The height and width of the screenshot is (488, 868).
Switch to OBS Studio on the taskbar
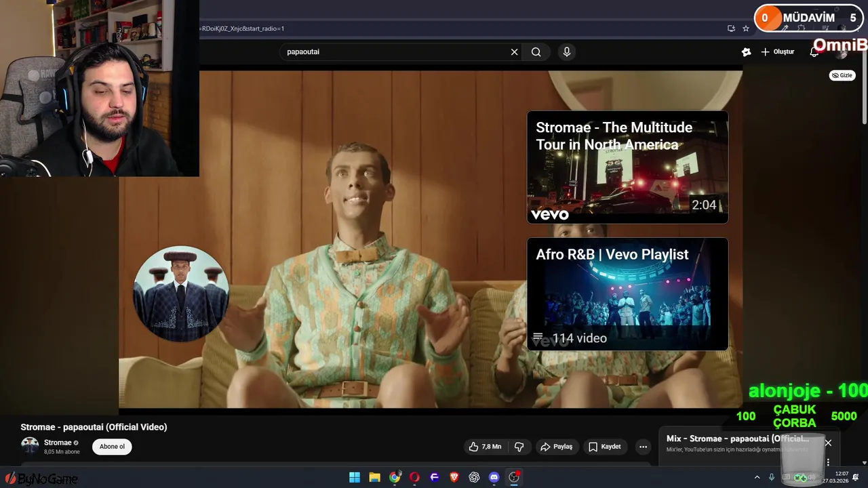(x=514, y=477)
